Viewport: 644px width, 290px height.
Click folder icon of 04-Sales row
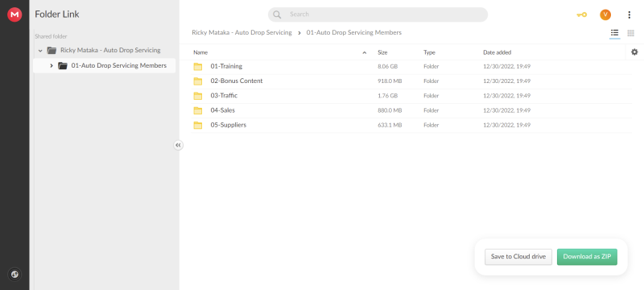[198, 110]
